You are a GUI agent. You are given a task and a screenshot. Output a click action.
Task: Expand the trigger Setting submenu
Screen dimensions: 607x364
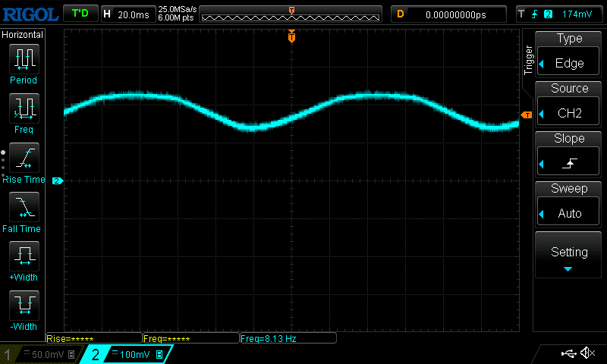[569, 256]
